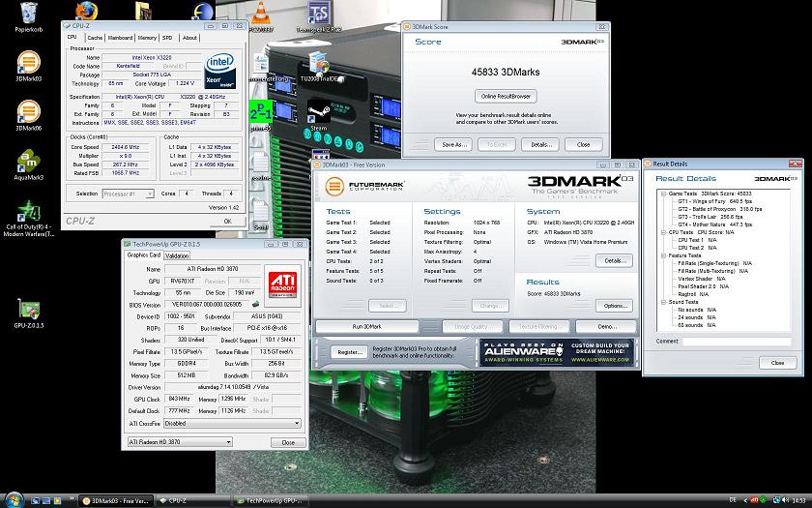Click the orange Futuremark logo icon

pyautogui.click(x=334, y=186)
